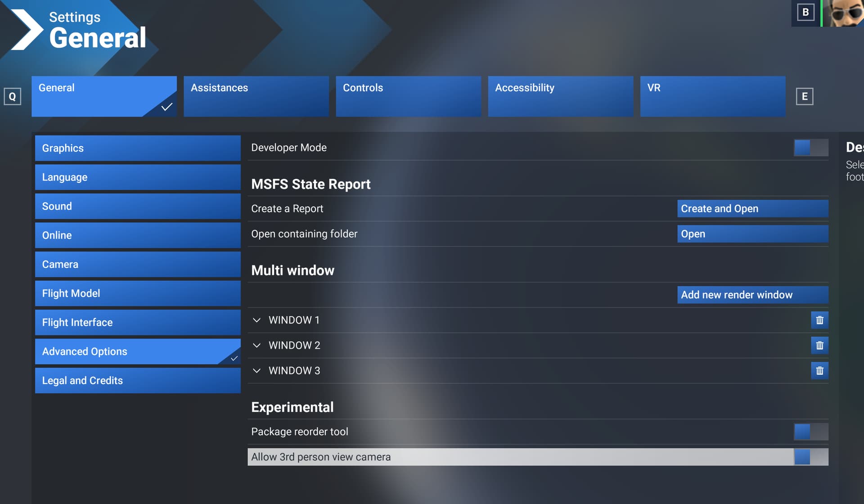Screen dimensions: 864x504
Task: Click the player profile avatar
Action: tap(844, 13)
